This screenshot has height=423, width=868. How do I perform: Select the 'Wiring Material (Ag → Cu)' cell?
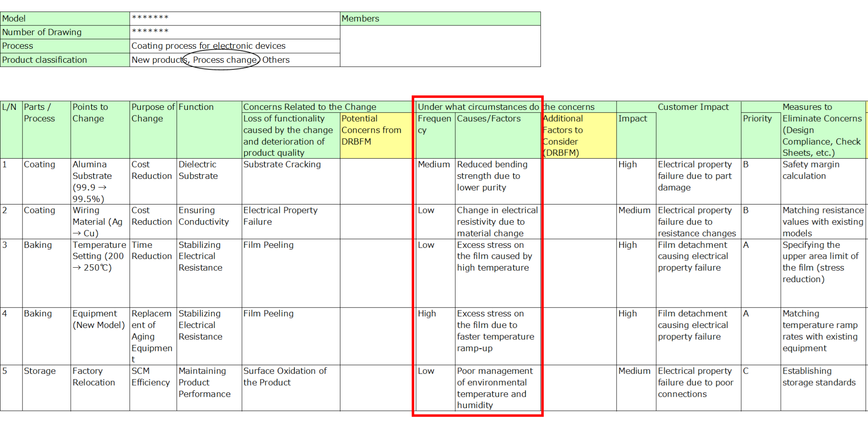tap(100, 221)
